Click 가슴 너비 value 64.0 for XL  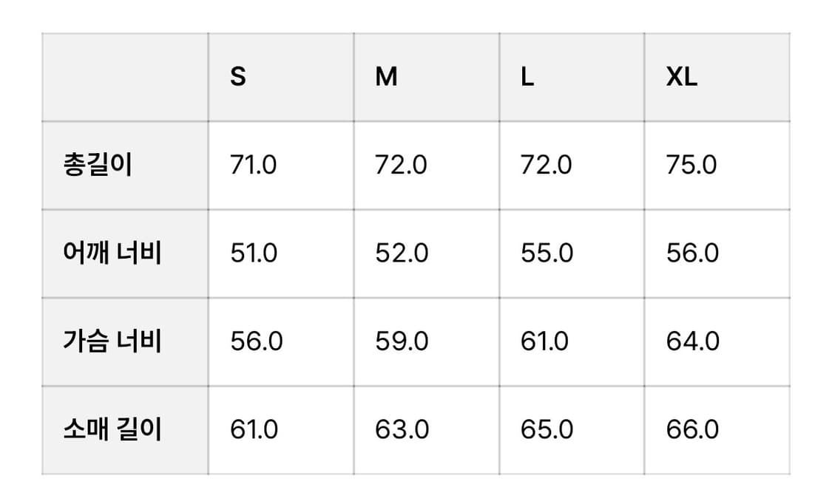pyautogui.click(x=693, y=341)
